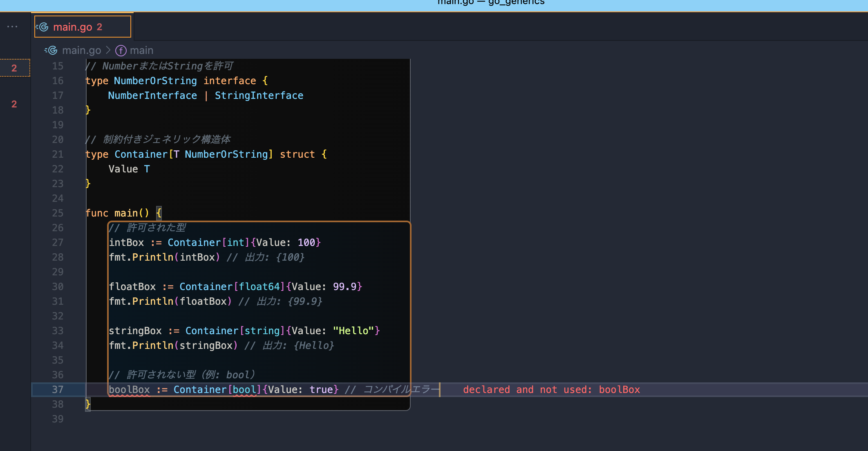Click the underlined bool type argument on line 37
Screen dimensions: 868x451
[x=244, y=390]
